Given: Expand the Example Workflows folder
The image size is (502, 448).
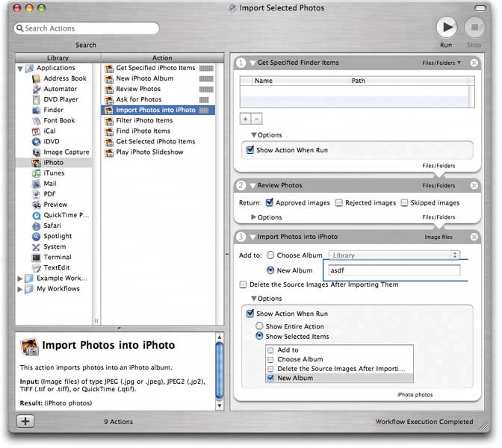Looking at the screenshot, I should [20, 279].
